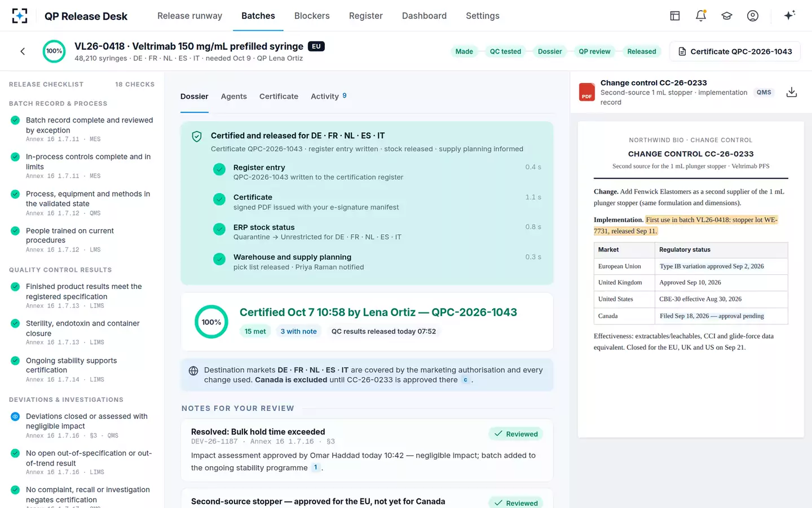Image resolution: width=812 pixels, height=508 pixels.
Task: Click the 100% progress ring in the batch header
Action: (x=54, y=51)
